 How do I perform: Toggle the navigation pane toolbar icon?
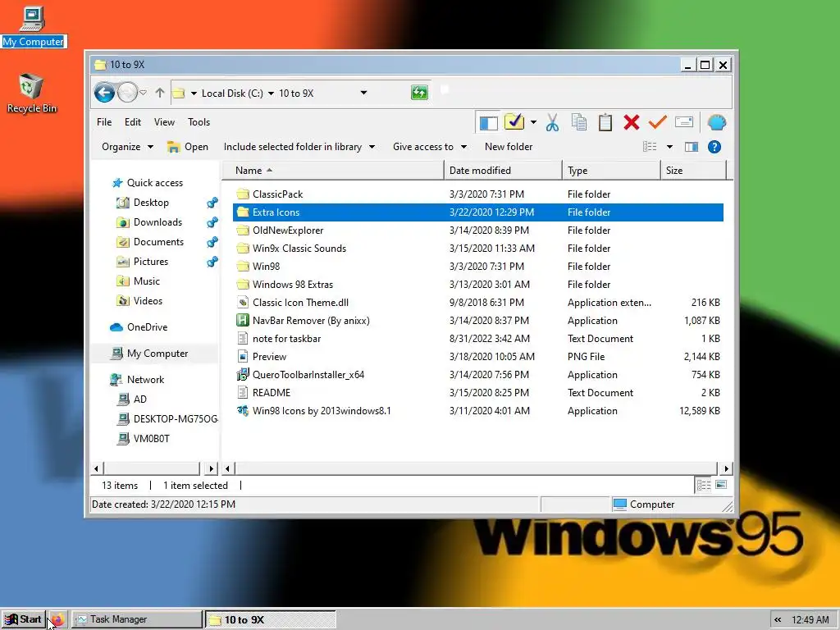488,123
